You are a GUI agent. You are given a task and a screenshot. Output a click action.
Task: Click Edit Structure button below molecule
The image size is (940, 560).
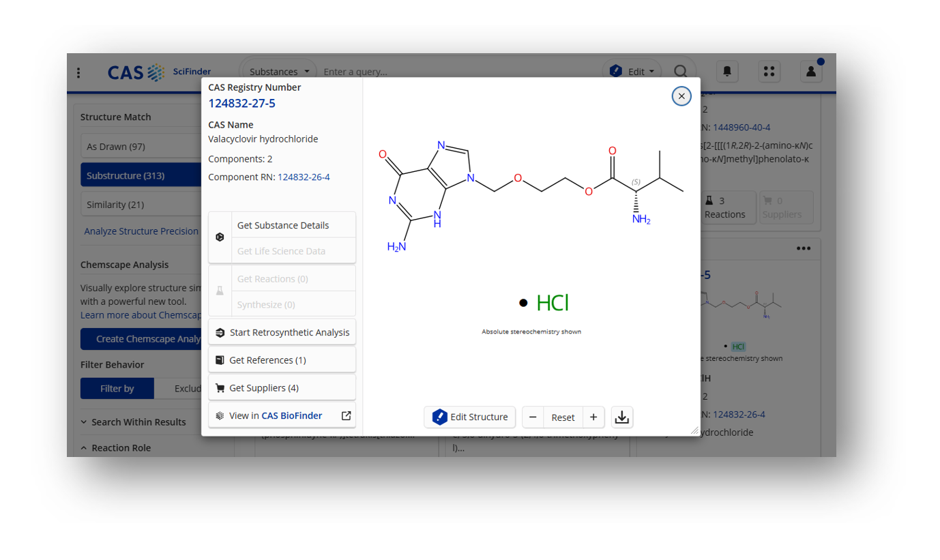coord(469,417)
